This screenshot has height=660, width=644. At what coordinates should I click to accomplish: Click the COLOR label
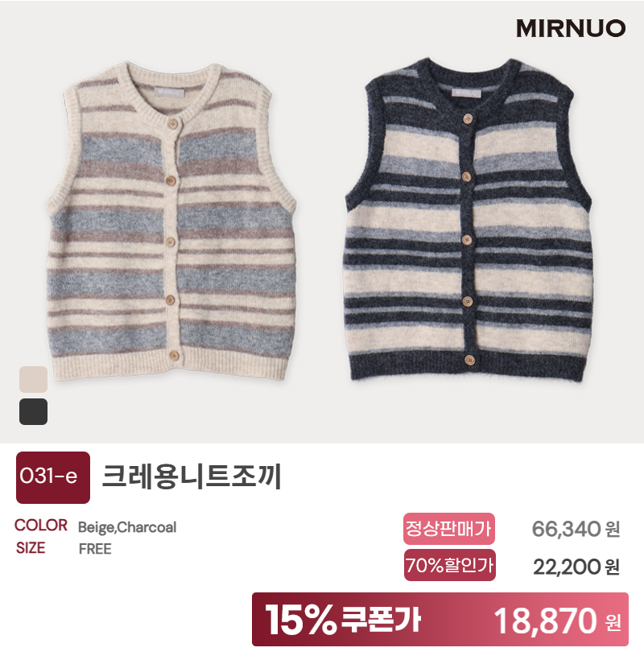coord(41,526)
